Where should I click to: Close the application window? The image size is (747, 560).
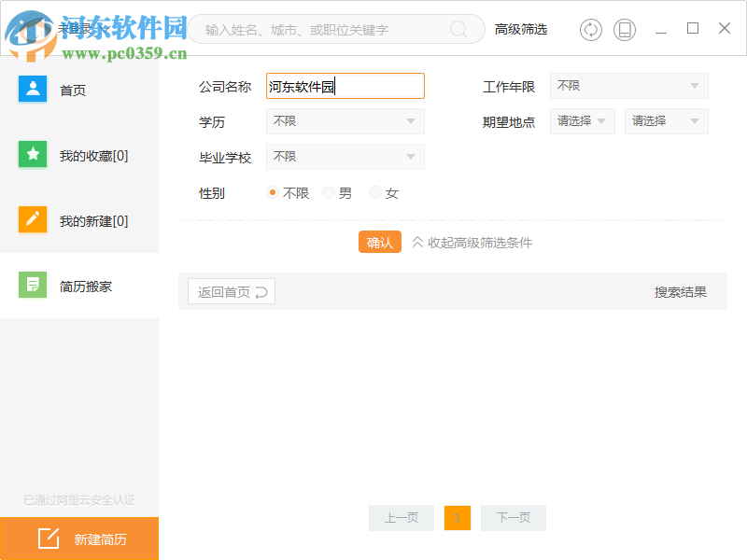(725, 29)
